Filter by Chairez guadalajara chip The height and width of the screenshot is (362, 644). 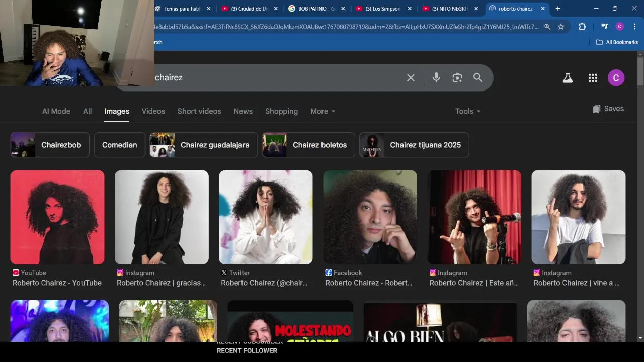pos(204,145)
